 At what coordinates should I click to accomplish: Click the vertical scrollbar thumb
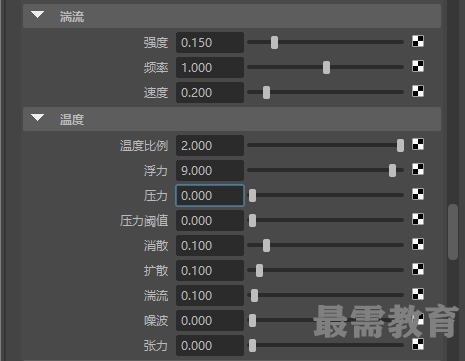453,232
